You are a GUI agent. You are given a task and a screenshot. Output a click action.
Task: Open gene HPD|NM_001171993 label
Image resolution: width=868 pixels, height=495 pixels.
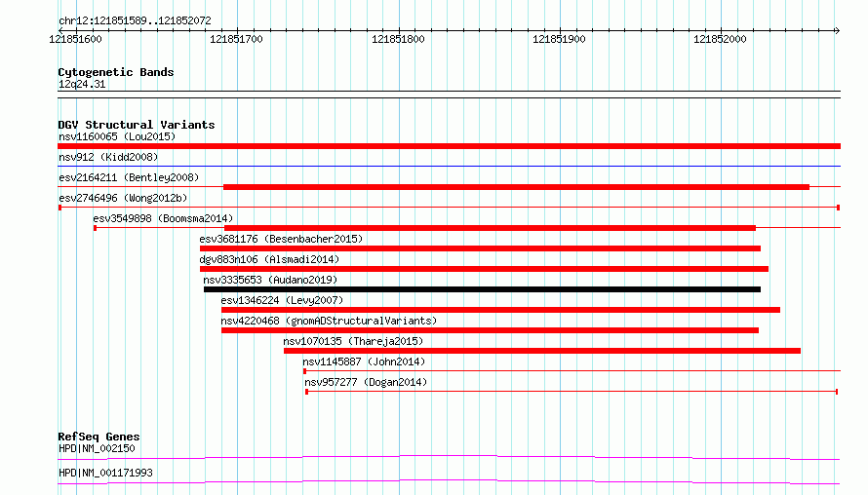tap(105, 473)
